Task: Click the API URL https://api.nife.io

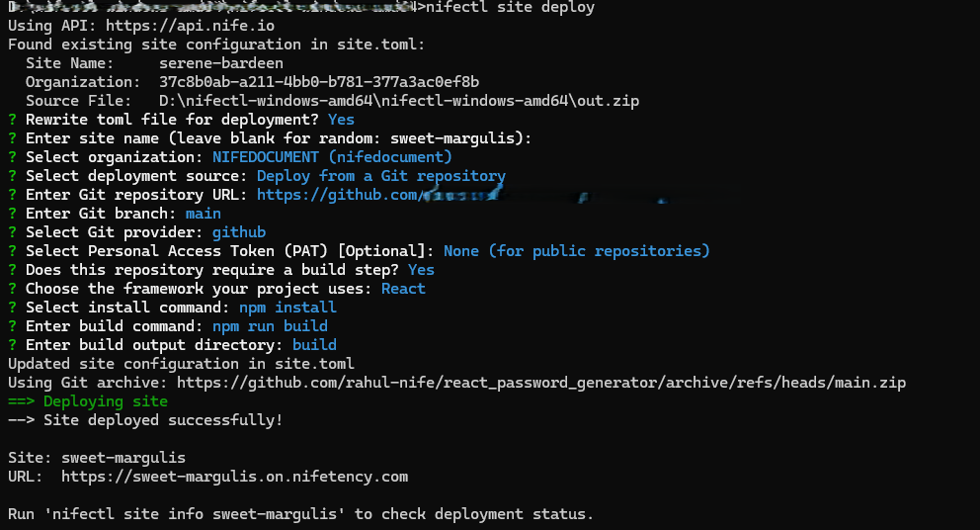Action: (190, 26)
